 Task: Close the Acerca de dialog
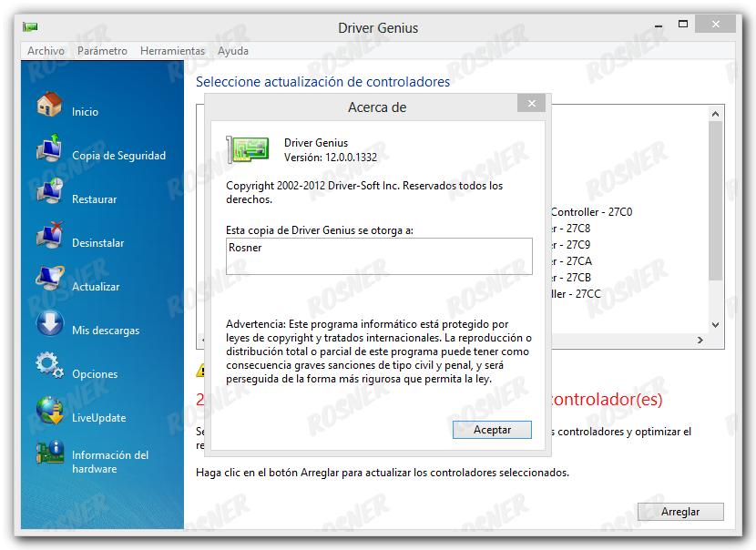531,103
